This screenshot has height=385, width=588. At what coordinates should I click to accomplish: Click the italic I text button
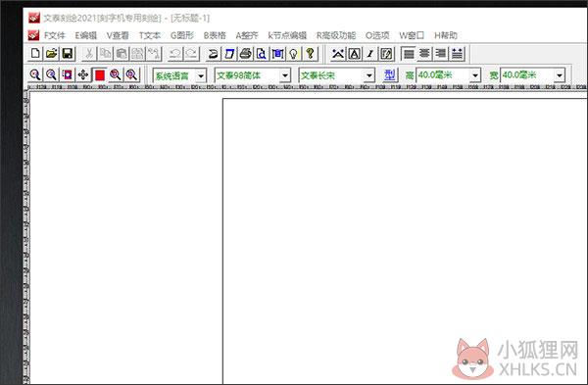click(370, 54)
